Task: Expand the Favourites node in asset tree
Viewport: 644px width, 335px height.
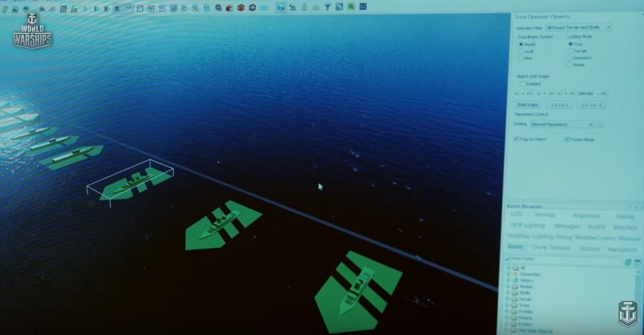Action: [509, 274]
